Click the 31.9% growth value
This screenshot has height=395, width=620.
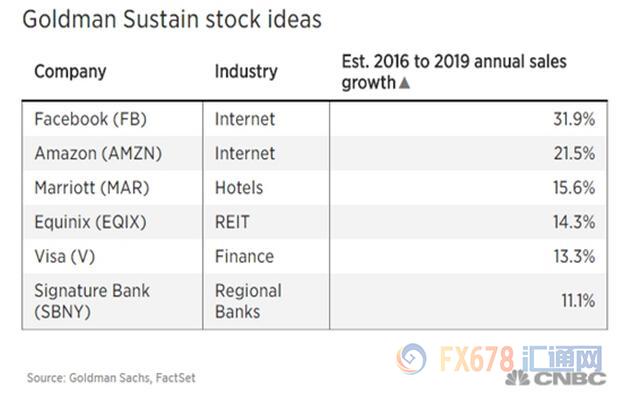tap(574, 119)
